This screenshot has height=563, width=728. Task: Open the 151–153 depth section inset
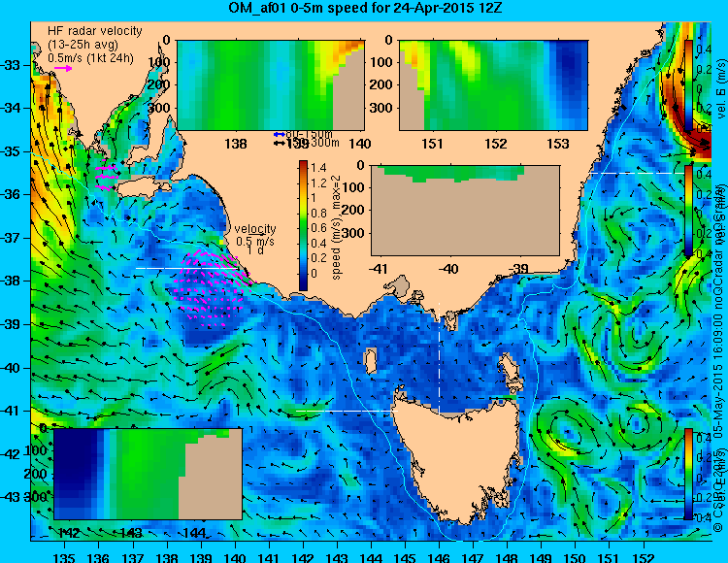[493, 85]
